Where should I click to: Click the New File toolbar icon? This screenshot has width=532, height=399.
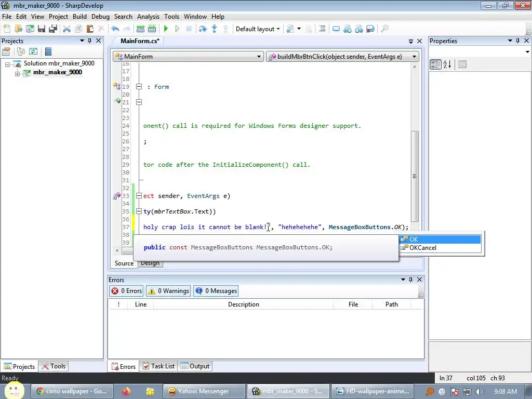[x=7, y=29]
